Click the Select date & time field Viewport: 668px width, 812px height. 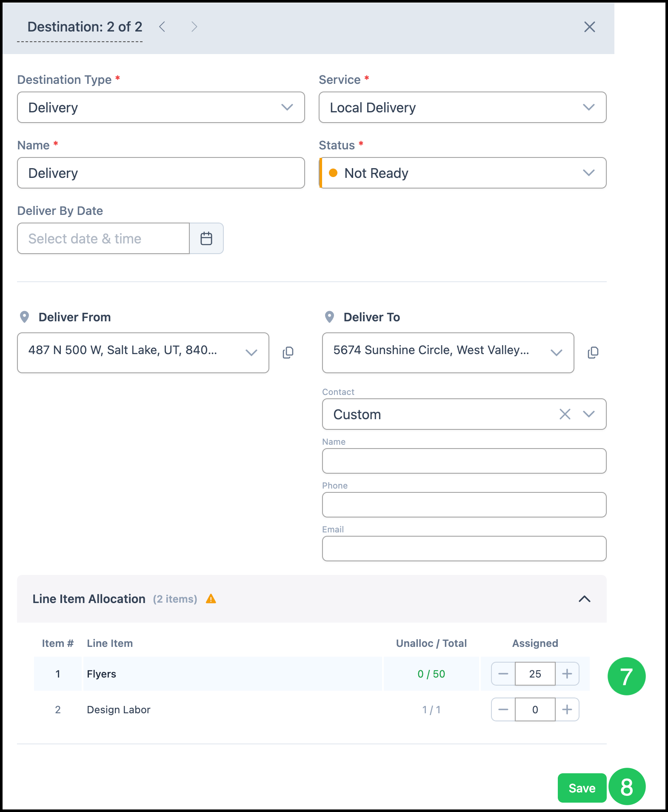(103, 238)
